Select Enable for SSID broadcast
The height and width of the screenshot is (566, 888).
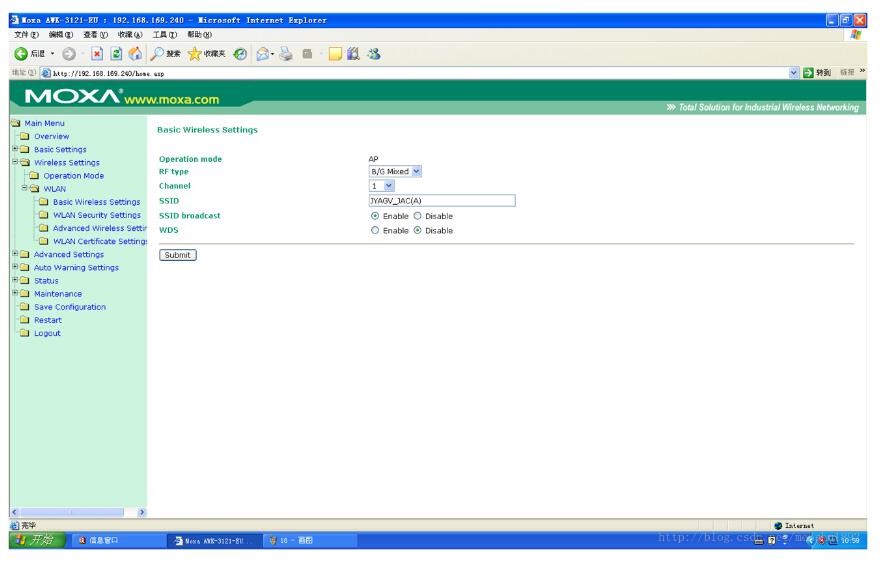[x=376, y=215]
